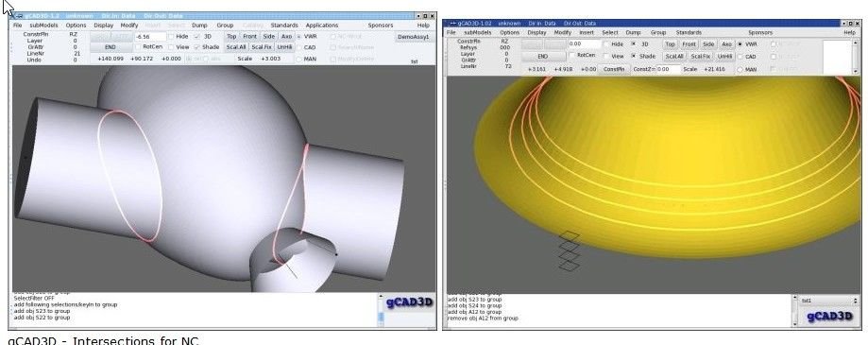The width and height of the screenshot is (868, 345).
Task: Open Help menu in left window
Action: pos(423,26)
